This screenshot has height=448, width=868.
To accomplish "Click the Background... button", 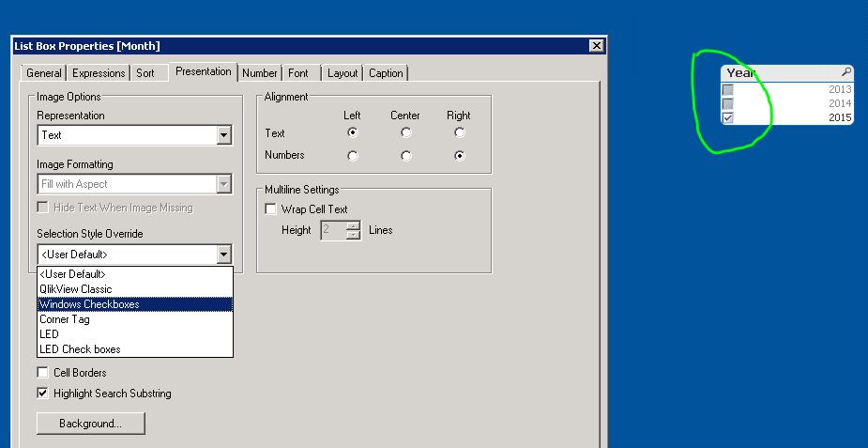I will click(91, 424).
